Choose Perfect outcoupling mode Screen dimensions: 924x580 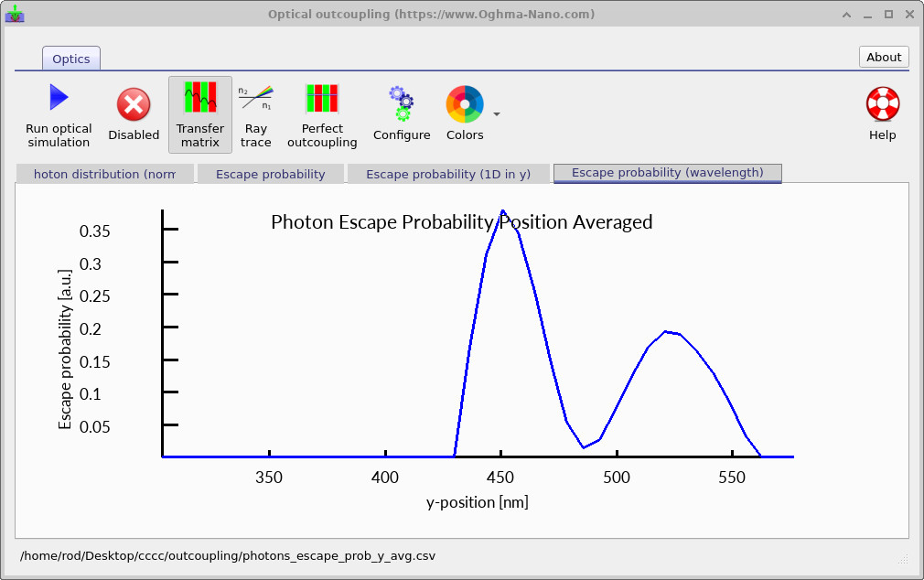(322, 115)
